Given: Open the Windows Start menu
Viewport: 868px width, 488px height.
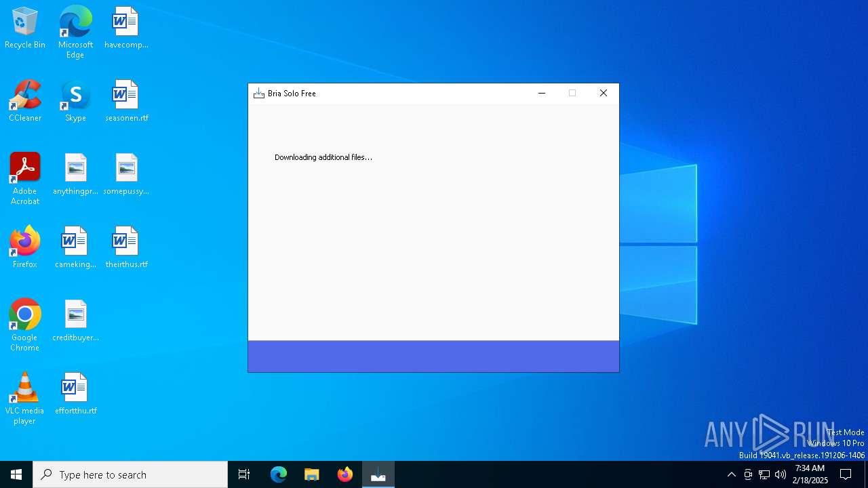Looking at the screenshot, I should click(16, 474).
